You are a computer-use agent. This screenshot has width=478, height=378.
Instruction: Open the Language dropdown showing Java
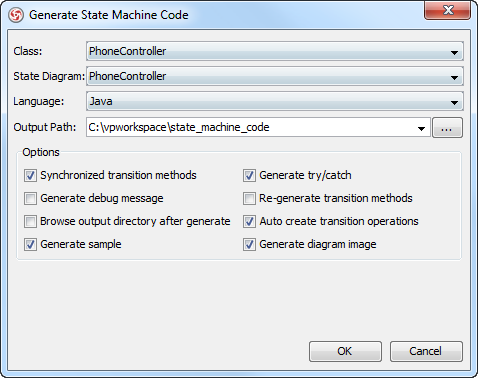pyautogui.click(x=275, y=101)
